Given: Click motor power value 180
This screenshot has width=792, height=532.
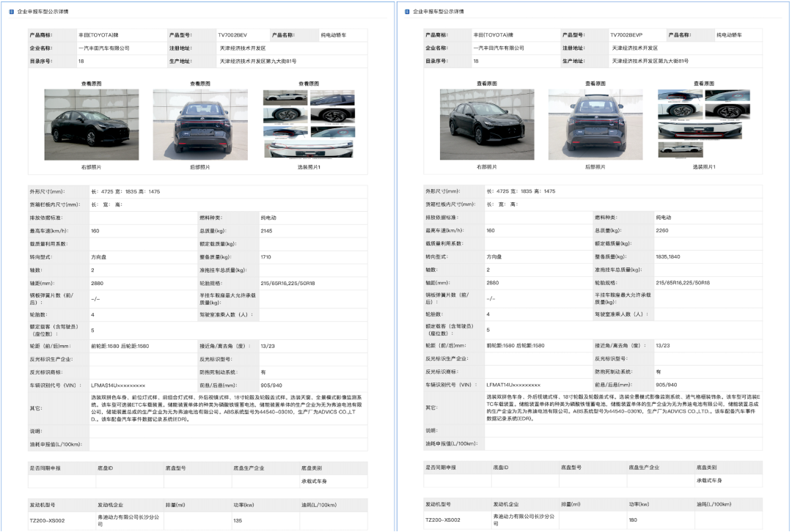Looking at the screenshot, I should coord(633,520).
